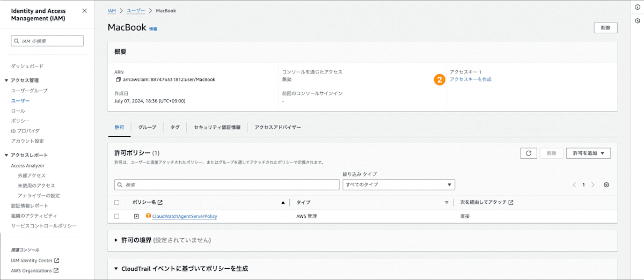Open 未使用のアクセス in sidebar
The image size is (644, 280).
[x=36, y=186]
